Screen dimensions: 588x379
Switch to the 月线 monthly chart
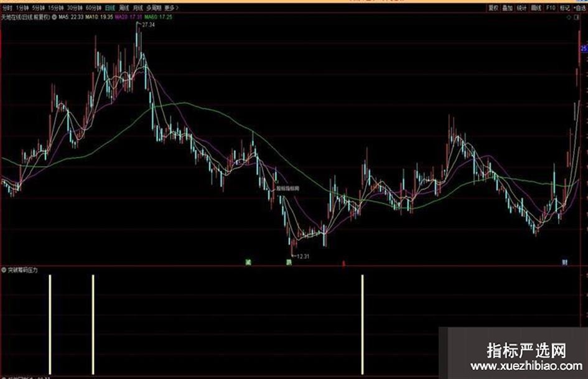[x=138, y=8]
